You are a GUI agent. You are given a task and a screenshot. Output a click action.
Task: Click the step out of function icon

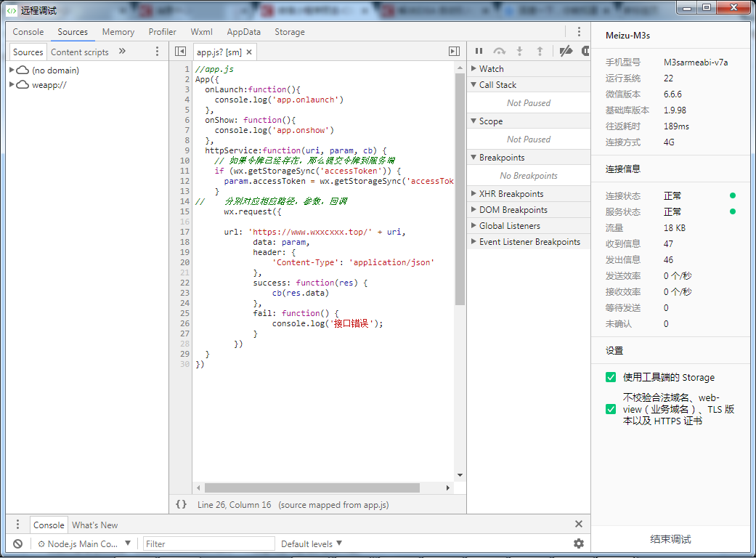click(x=540, y=51)
